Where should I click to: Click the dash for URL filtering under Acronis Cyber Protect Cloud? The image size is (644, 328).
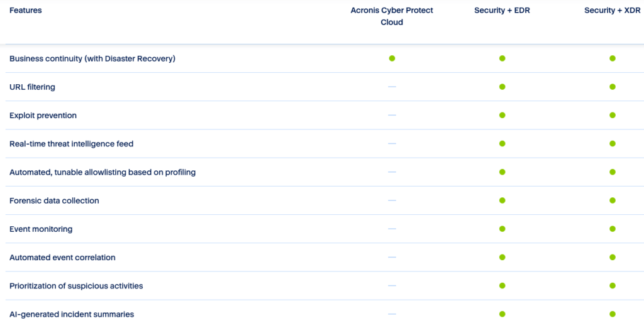392,87
